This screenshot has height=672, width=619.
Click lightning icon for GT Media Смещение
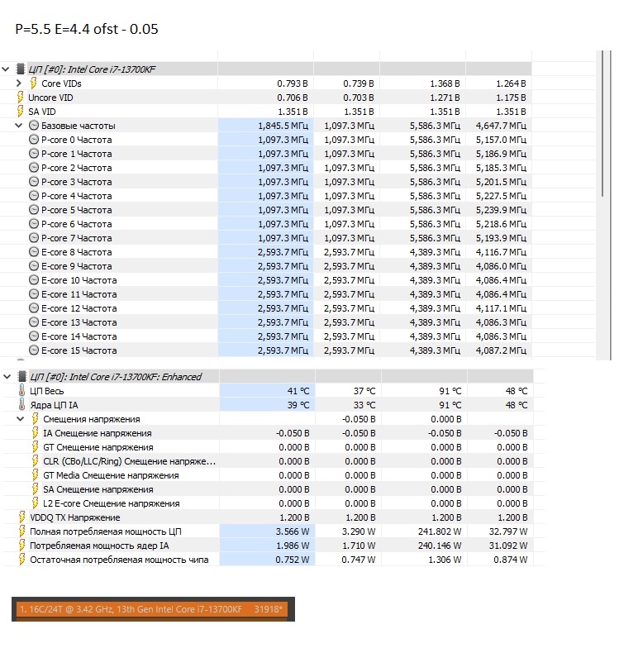(36, 475)
